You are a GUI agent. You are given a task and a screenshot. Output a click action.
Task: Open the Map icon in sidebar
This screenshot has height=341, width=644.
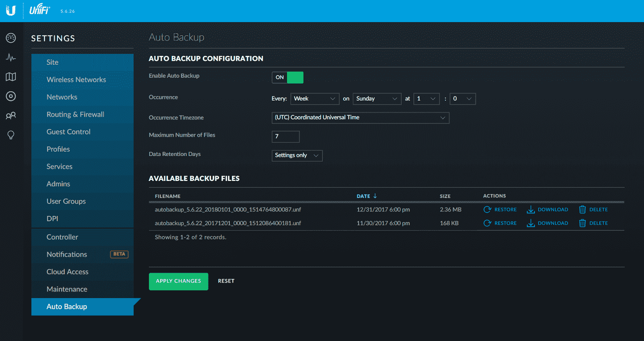(x=11, y=77)
